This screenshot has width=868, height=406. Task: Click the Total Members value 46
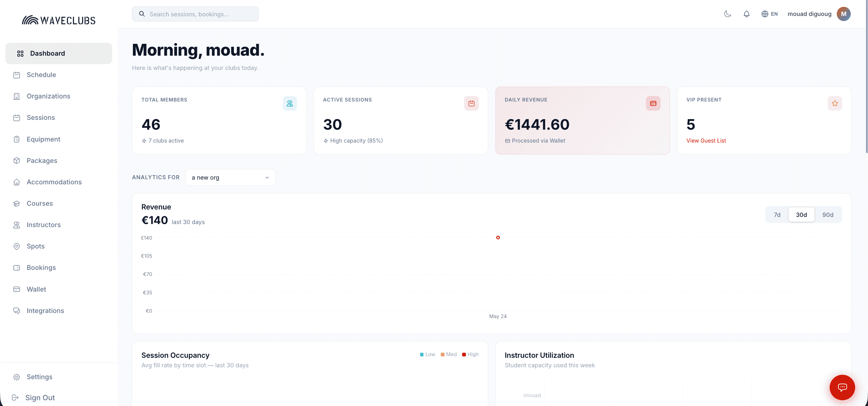[x=151, y=125]
